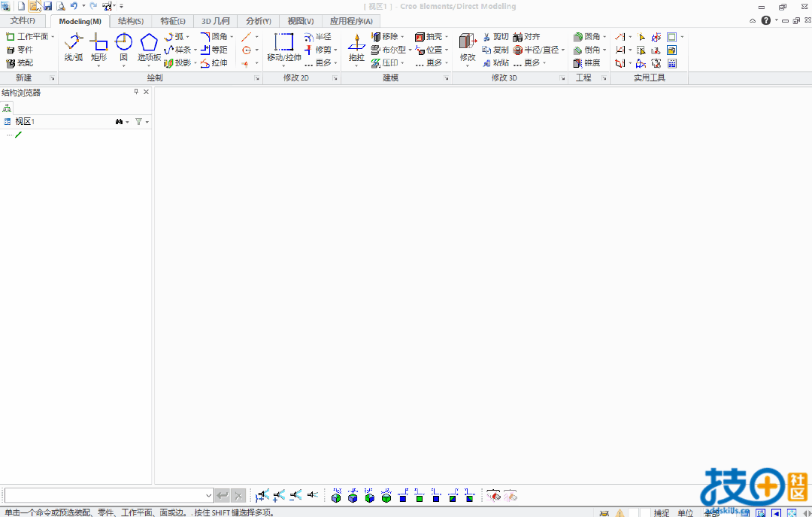Click the 对齐 align tool
The width and height of the screenshot is (812, 517).
[526, 37]
